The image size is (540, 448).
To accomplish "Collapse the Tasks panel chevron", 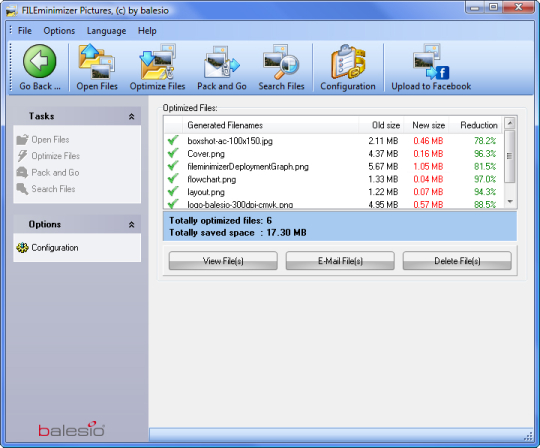I will [x=132, y=116].
